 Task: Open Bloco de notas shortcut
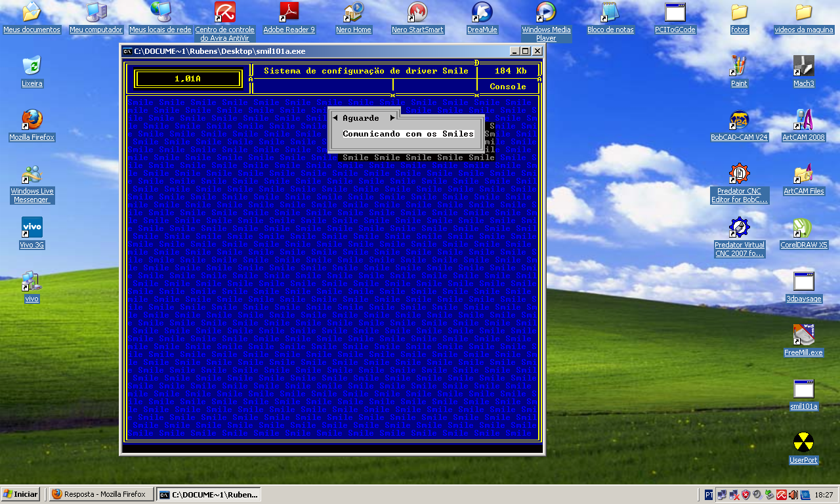pos(610,18)
